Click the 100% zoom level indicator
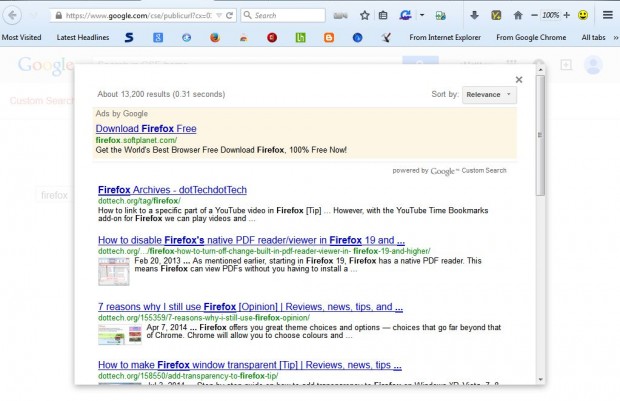 [x=550, y=15]
